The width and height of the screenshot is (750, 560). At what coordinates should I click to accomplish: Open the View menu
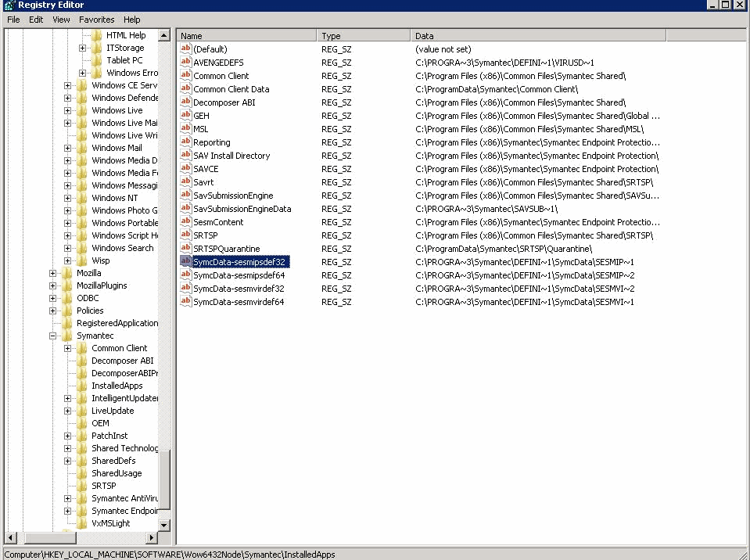pos(61,20)
